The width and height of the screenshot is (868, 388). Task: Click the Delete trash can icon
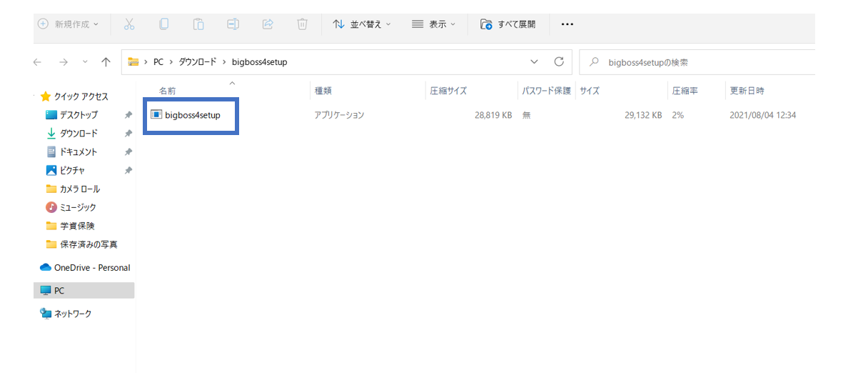(302, 24)
